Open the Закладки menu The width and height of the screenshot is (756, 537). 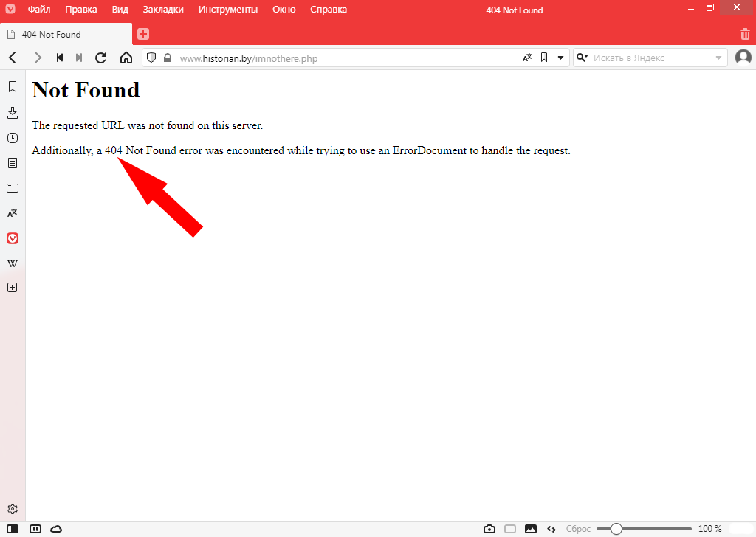pyautogui.click(x=163, y=10)
